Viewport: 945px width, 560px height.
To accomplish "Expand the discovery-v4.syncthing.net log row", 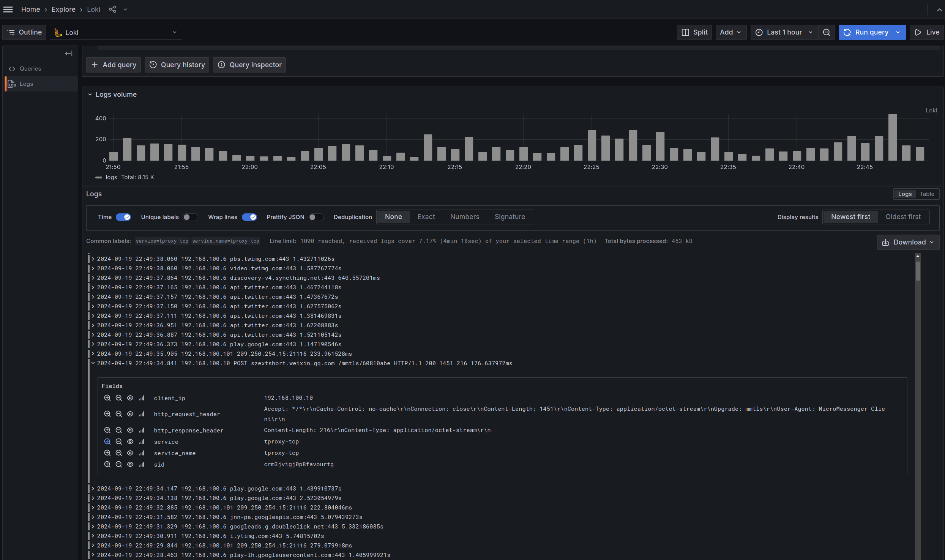I will coord(93,278).
